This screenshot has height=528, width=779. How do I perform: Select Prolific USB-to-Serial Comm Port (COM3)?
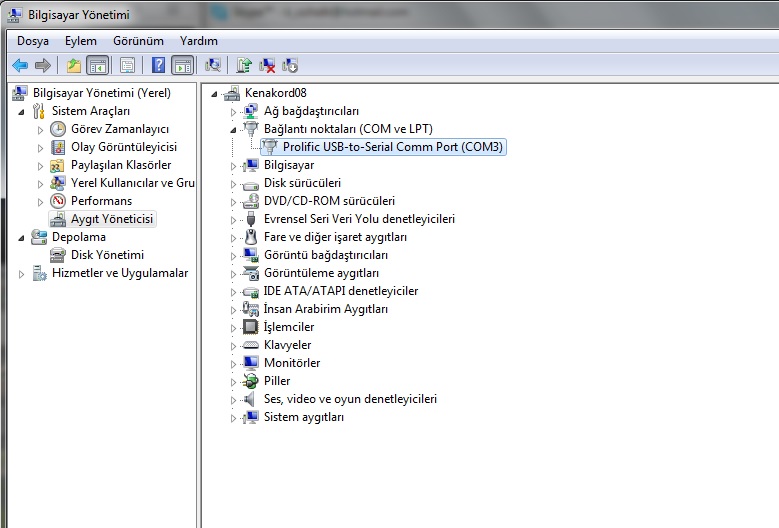tap(392, 147)
